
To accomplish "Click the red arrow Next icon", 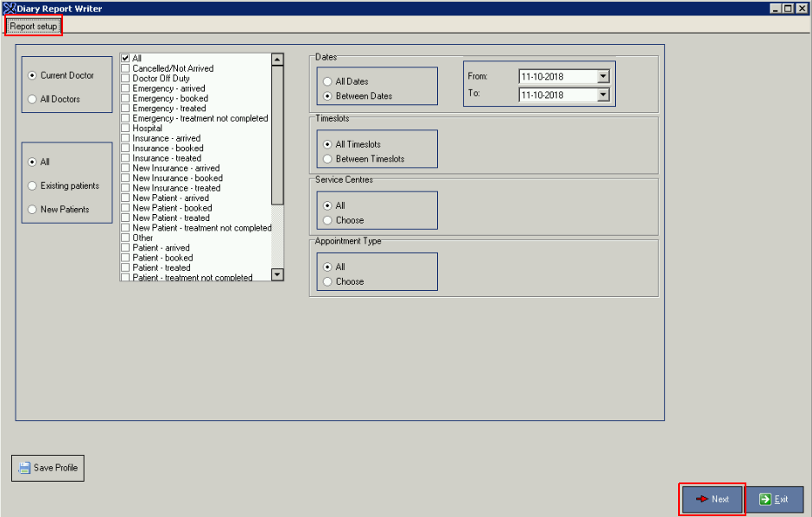I will pyautogui.click(x=701, y=499).
